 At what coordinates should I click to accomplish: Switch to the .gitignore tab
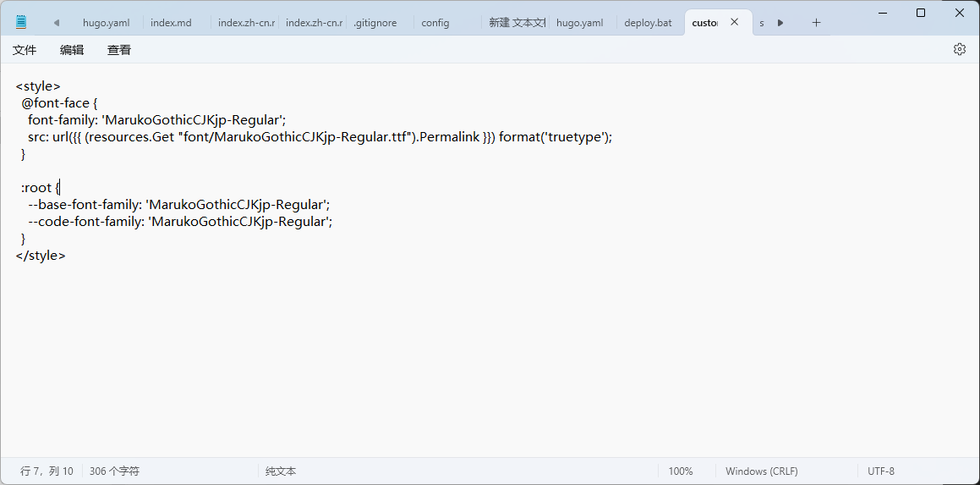pyautogui.click(x=375, y=23)
